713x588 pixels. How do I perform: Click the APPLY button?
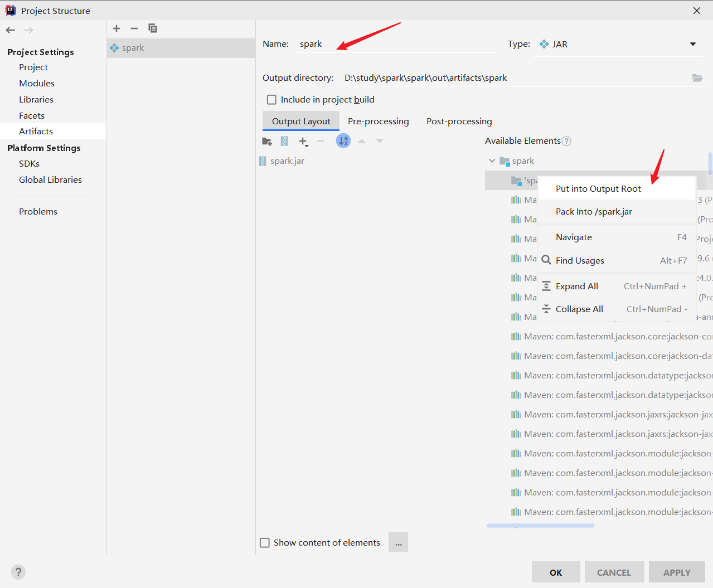(x=677, y=572)
